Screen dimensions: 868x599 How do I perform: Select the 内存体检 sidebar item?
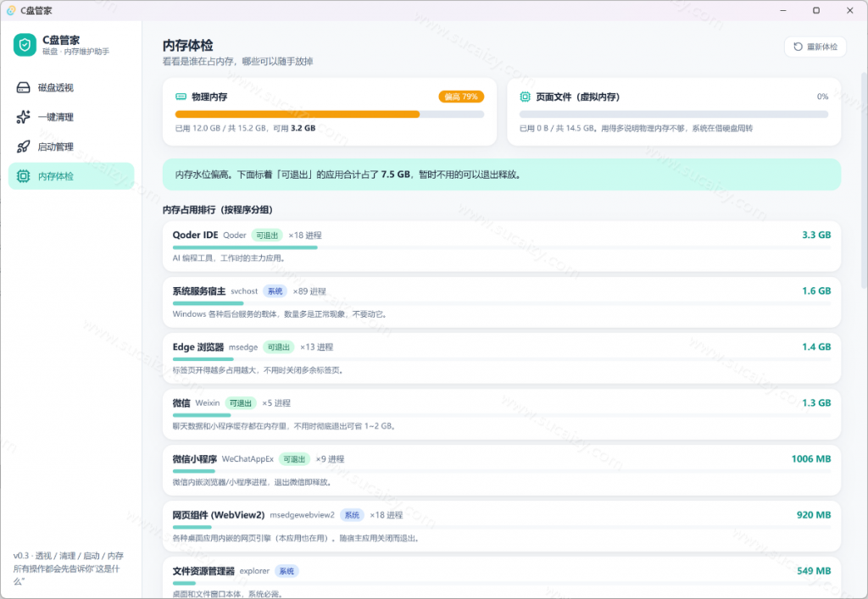click(x=71, y=176)
